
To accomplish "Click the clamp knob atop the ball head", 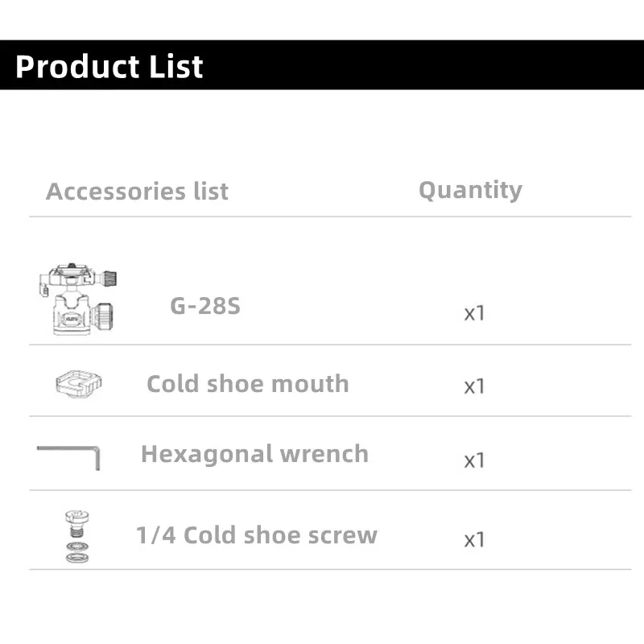I will click(111, 279).
